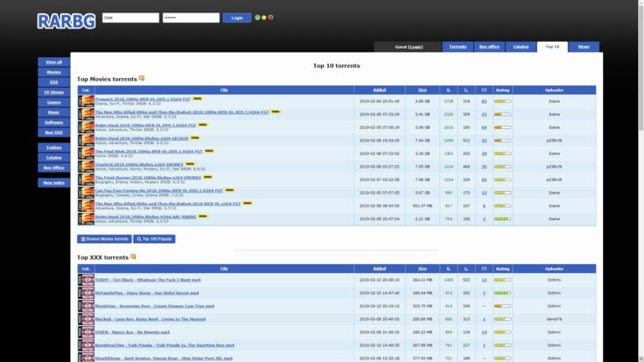Click the Browse Movies torrents button

click(x=103, y=239)
